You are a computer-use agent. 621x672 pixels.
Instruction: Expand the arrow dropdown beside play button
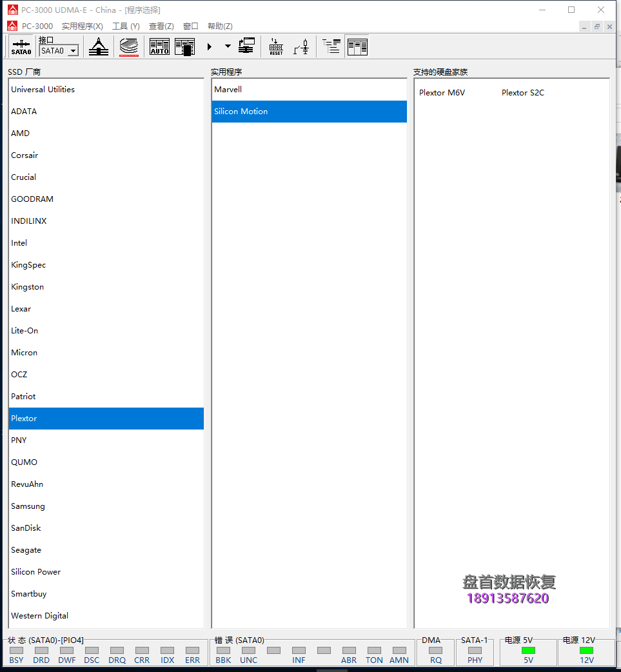click(228, 46)
